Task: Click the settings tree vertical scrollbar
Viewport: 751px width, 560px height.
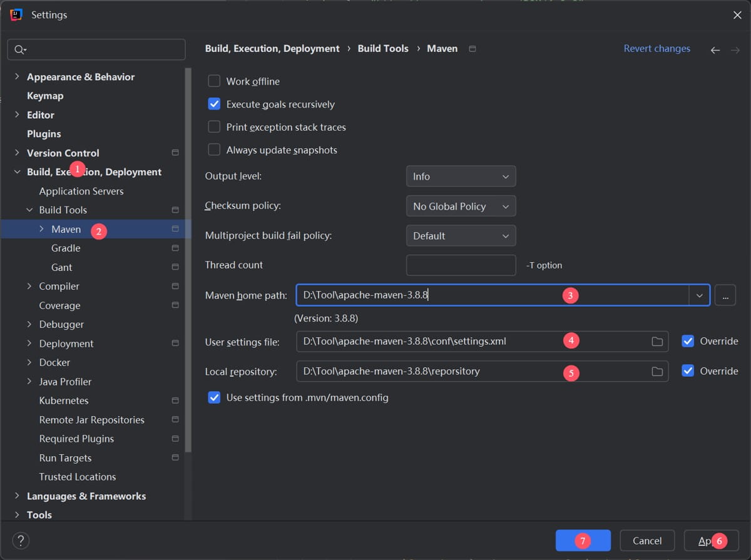Action: point(188,260)
